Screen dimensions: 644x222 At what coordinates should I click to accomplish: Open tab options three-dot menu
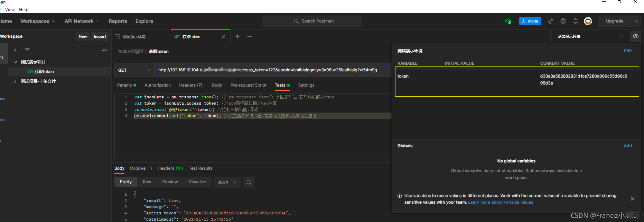250,36
